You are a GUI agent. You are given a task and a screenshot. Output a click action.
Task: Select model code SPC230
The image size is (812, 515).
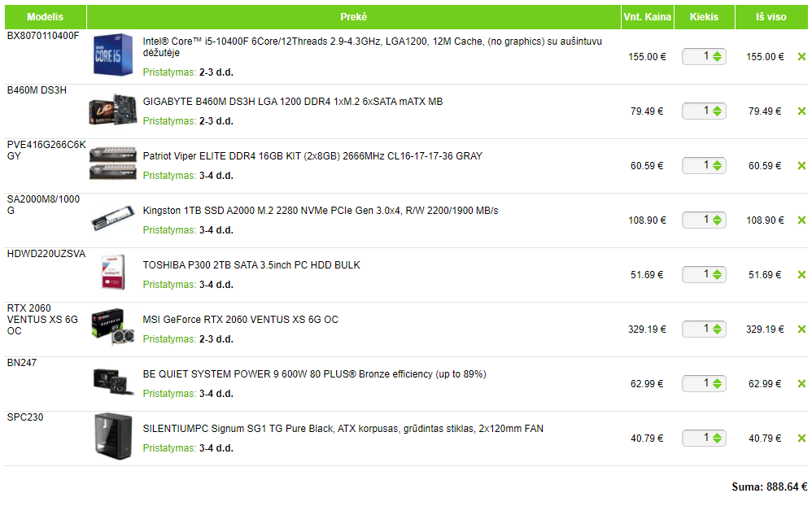tap(25, 417)
